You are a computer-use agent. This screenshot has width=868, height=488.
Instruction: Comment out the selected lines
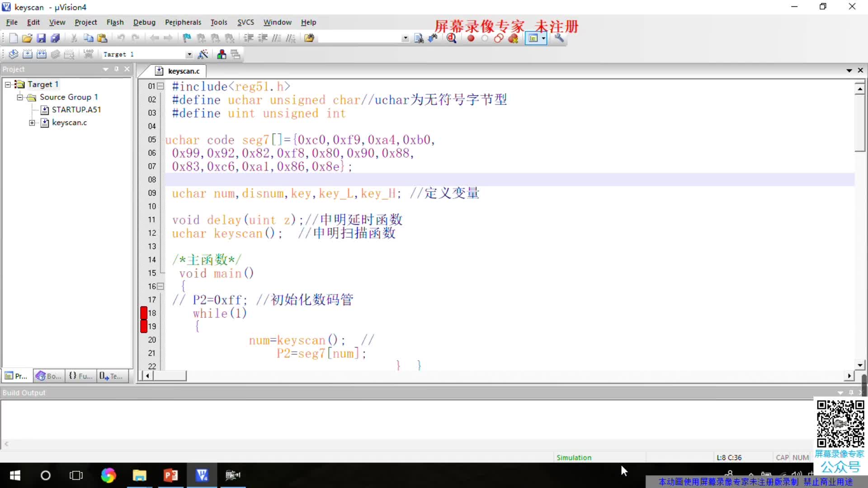tap(277, 38)
